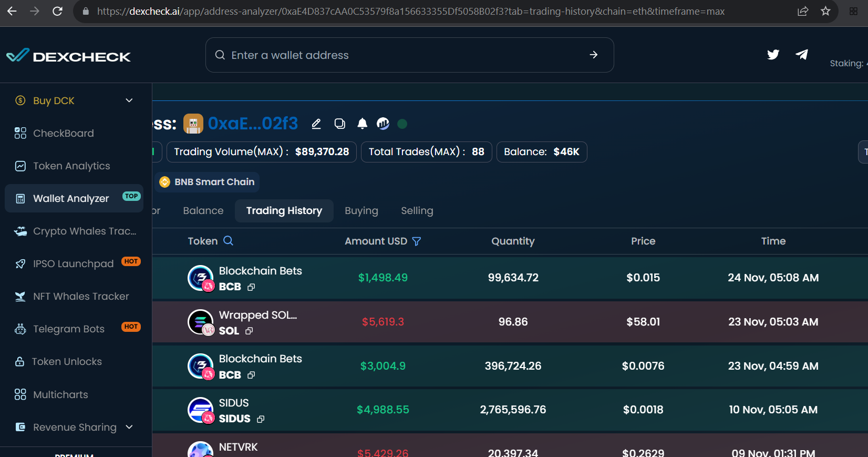Click the 24 Nov, 05:08 AM time
868x457 pixels.
pyautogui.click(x=773, y=278)
